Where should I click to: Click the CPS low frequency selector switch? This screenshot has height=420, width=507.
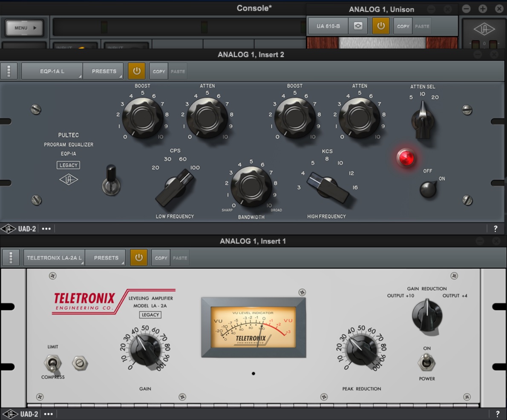(175, 187)
